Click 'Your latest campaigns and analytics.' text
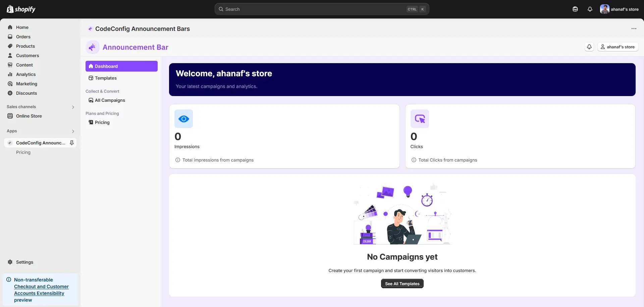644x307 pixels. point(216,86)
